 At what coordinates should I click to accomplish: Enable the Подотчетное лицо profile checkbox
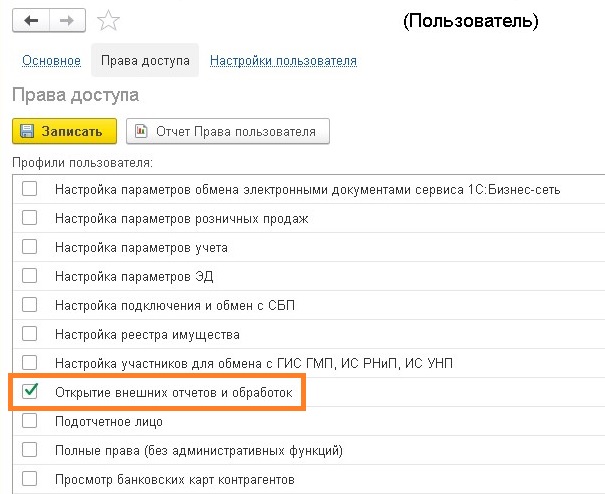click(30, 421)
